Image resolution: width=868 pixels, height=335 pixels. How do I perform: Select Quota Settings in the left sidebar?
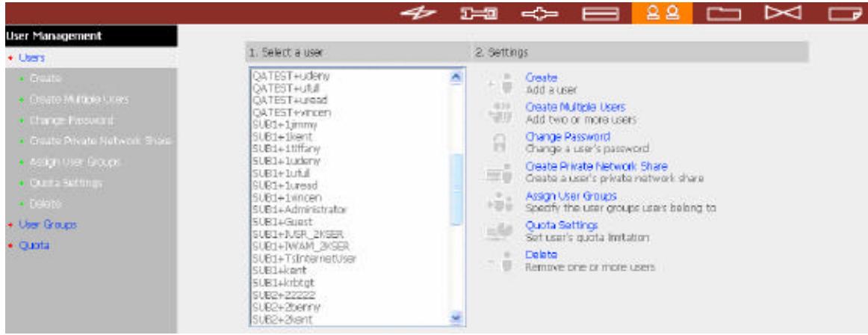pyautogui.click(x=66, y=182)
